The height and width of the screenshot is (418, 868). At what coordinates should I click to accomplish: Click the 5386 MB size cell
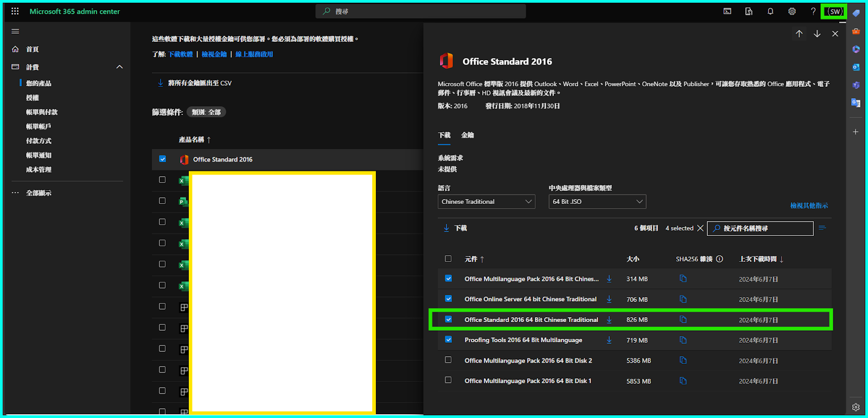(x=639, y=361)
